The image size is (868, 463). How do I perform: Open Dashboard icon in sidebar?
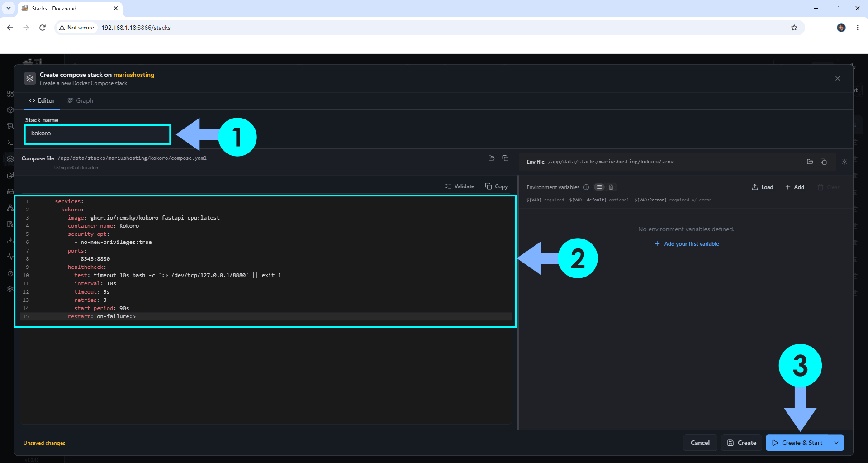click(x=10, y=94)
